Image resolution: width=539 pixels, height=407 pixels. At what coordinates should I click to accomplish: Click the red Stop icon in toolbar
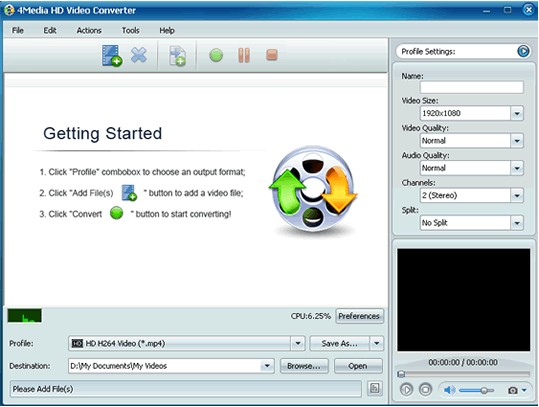pos(272,55)
